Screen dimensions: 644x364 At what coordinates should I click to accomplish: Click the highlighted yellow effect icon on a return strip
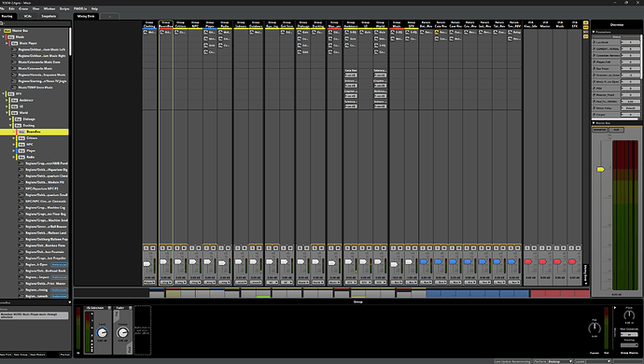tap(437, 32)
